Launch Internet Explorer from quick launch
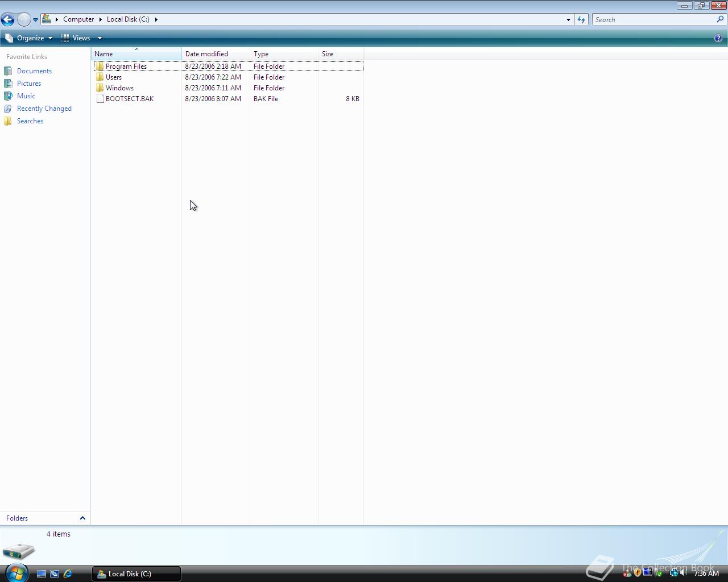This screenshot has width=728, height=582. click(68, 574)
